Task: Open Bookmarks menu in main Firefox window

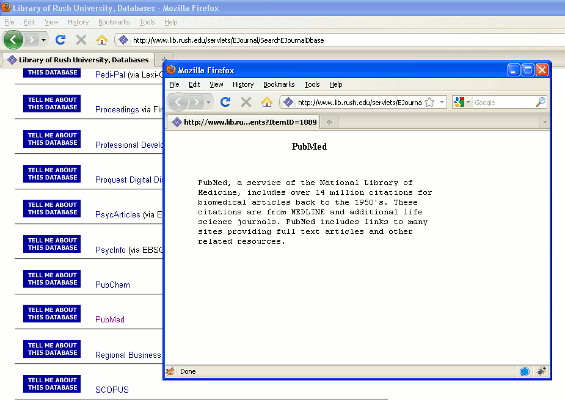Action: click(114, 22)
